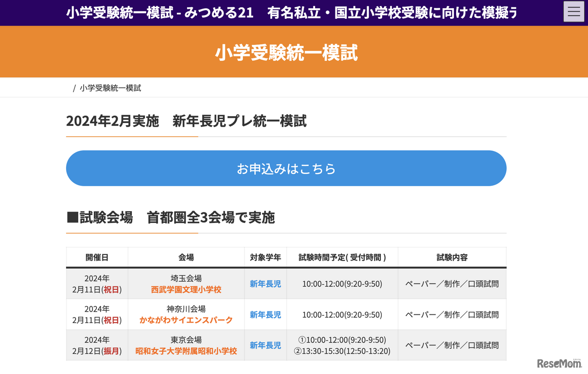Click the heading 試験会場 首都圏全3会場で実施
The width and height of the screenshot is (588, 374).
[x=171, y=218]
